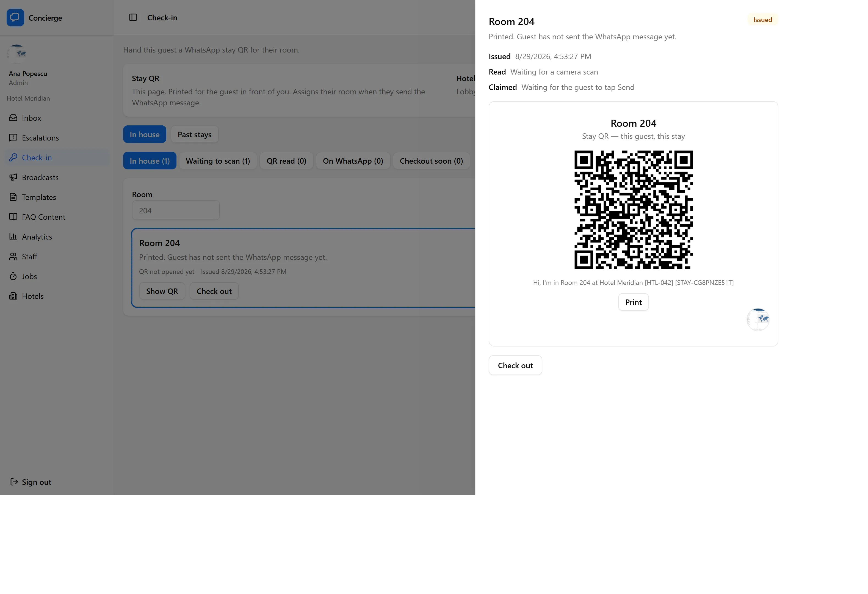Switch to the Past stays tab
This screenshot has width=868, height=594.
[x=195, y=134]
